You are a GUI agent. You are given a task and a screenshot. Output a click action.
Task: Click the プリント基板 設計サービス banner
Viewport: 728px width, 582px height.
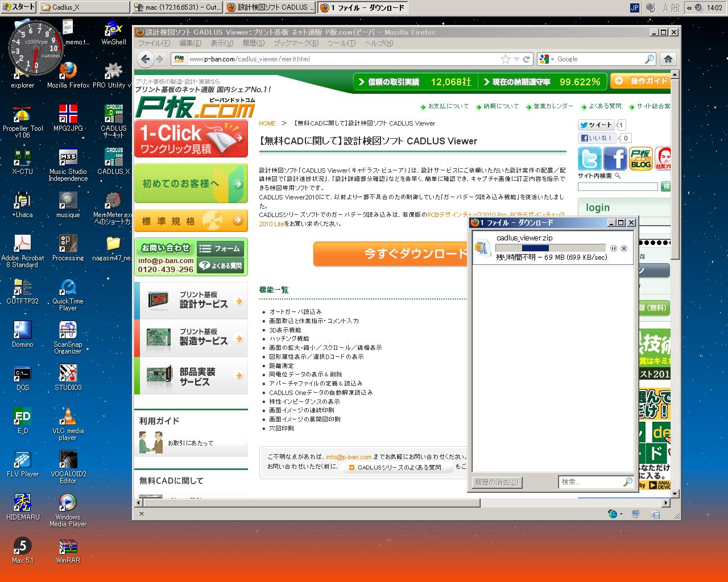191,301
